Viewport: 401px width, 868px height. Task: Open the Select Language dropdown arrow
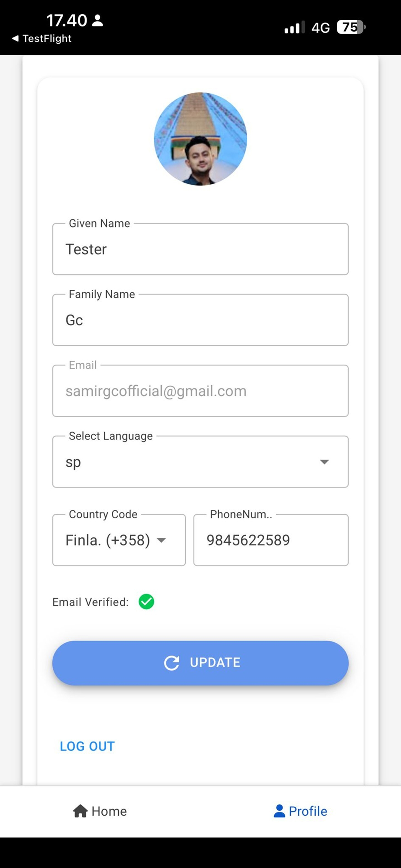[x=324, y=462]
